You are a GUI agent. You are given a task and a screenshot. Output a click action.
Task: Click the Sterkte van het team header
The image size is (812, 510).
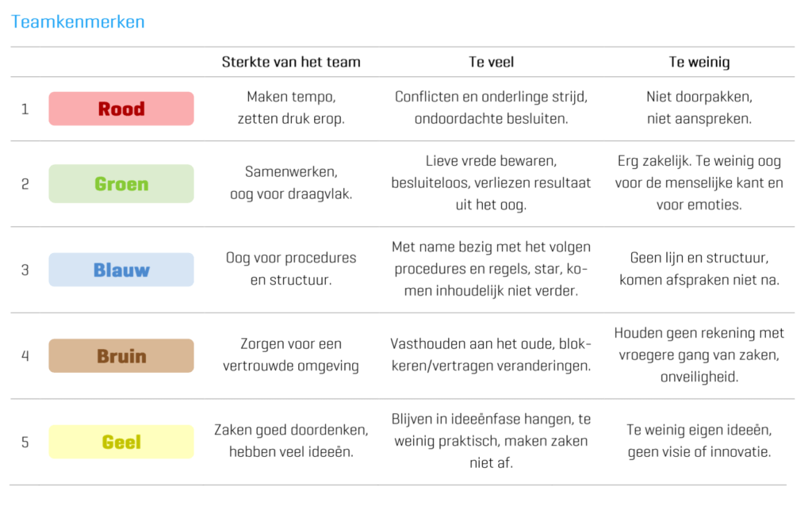click(x=291, y=62)
